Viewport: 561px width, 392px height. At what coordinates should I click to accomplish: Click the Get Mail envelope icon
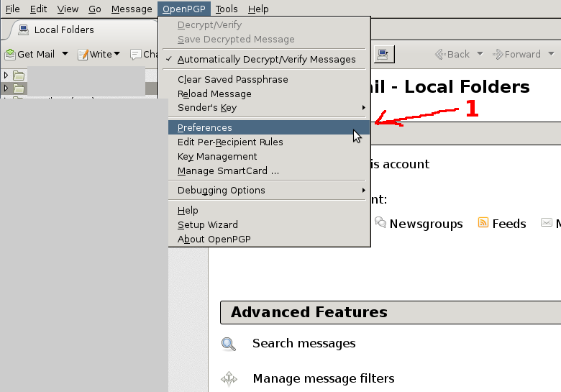pos(10,54)
